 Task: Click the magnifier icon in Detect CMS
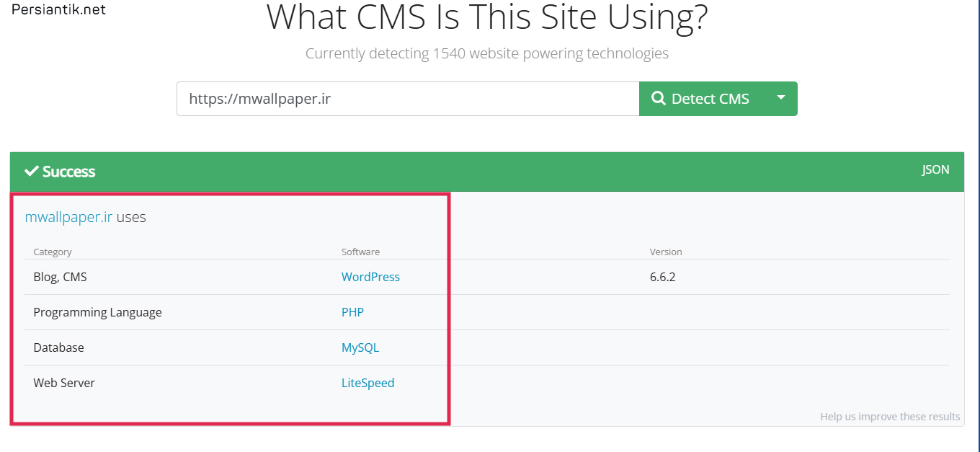pyautogui.click(x=658, y=98)
